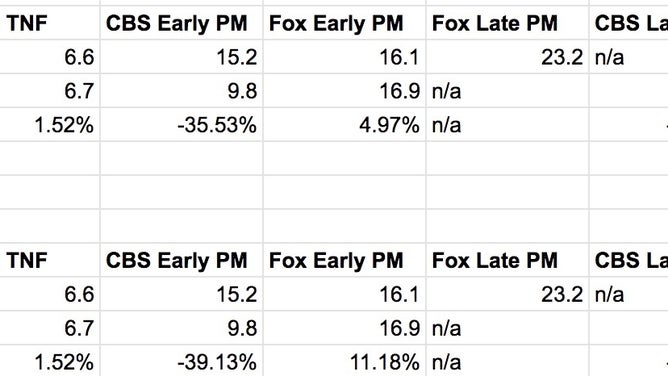The image size is (668, 376).
Task: Select the cell showing -39.13%
Action: click(x=182, y=362)
